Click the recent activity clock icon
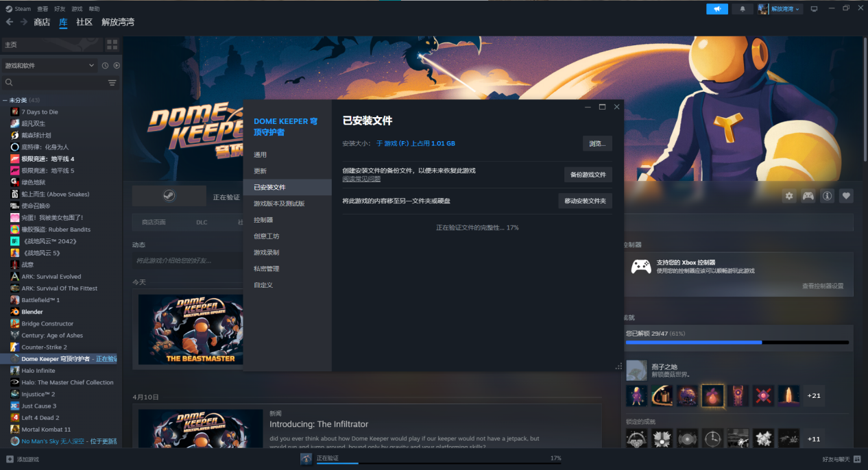The width and height of the screenshot is (868, 470). [x=106, y=65]
